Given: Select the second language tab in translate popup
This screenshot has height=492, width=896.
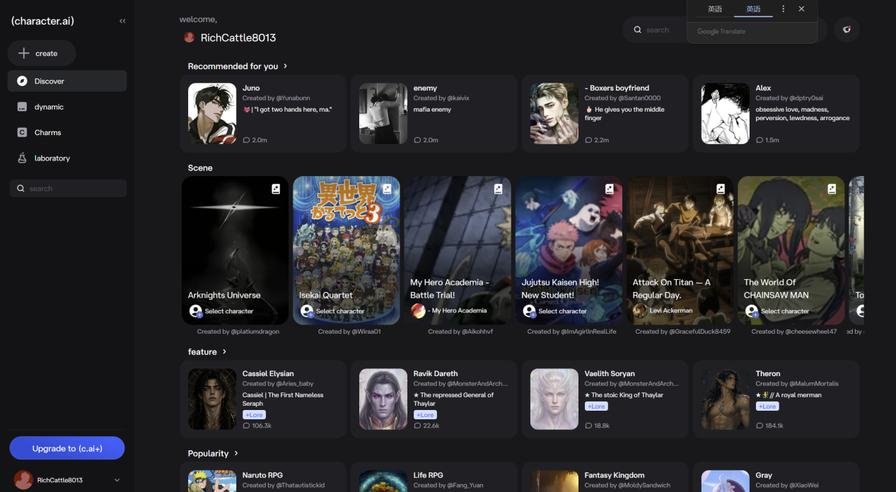Looking at the screenshot, I should [753, 9].
